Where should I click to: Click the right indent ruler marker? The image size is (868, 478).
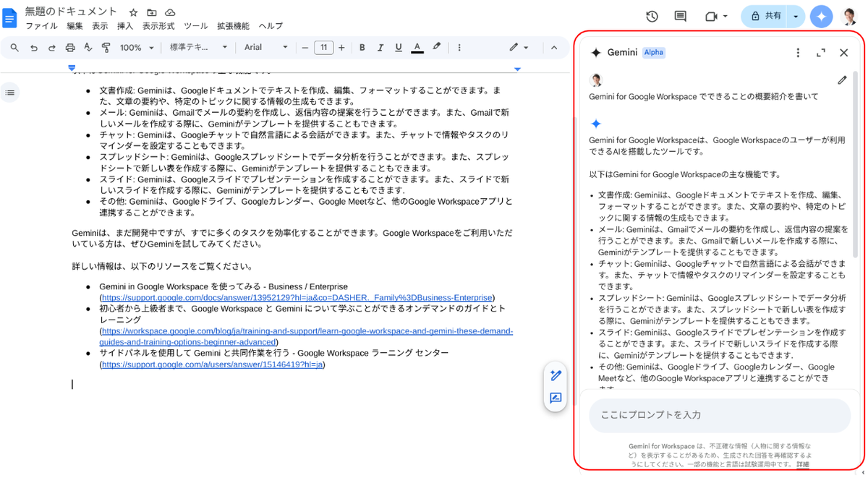pyautogui.click(x=517, y=69)
